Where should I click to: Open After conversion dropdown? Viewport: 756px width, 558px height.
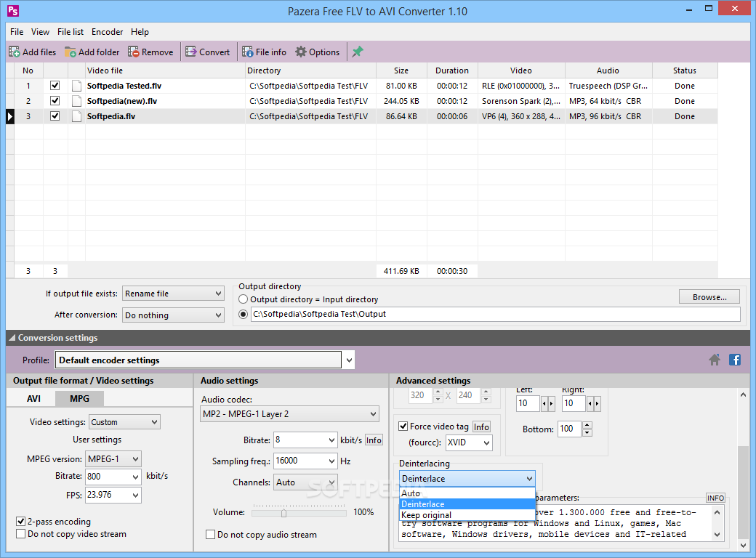click(x=173, y=315)
